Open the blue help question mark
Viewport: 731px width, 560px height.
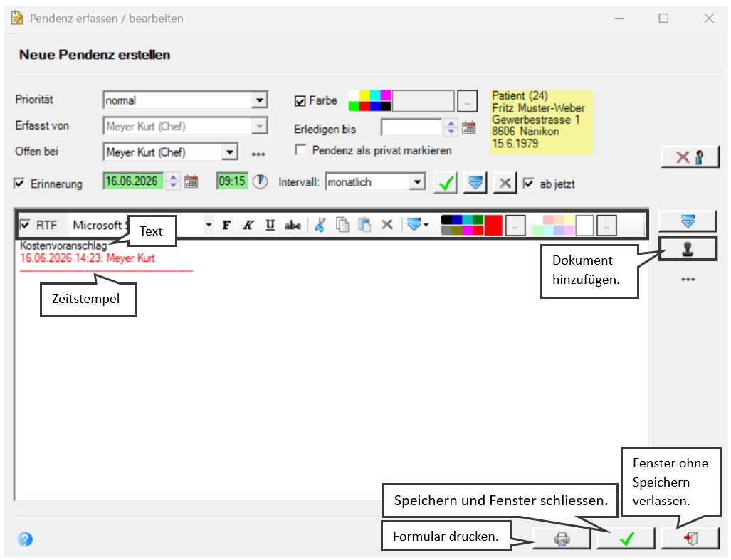tap(25, 539)
